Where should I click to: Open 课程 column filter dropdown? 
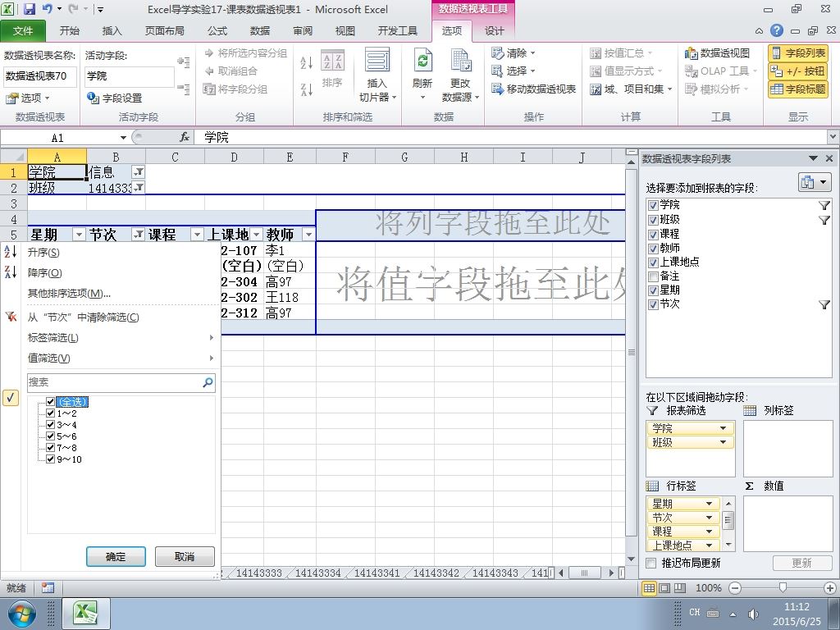(x=197, y=234)
